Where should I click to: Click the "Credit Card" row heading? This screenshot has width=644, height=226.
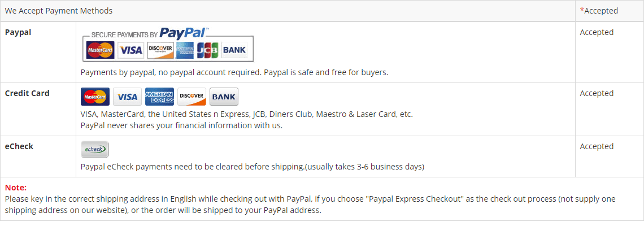[x=27, y=93]
